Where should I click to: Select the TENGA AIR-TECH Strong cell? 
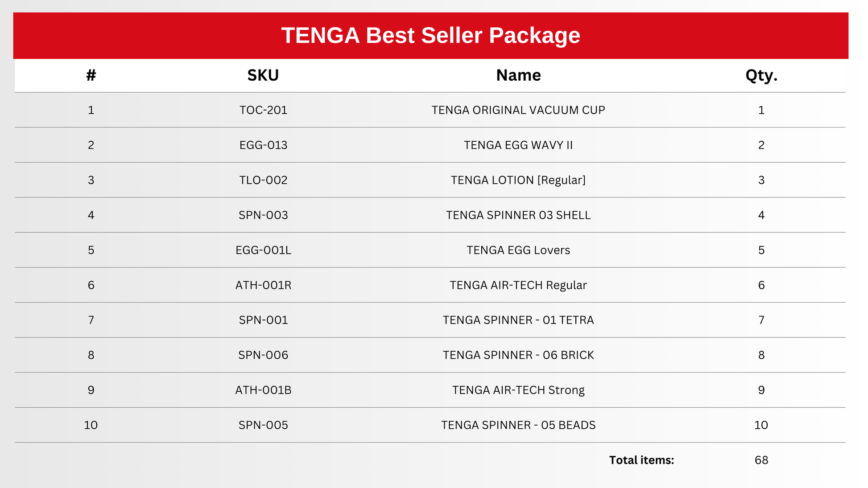(x=518, y=390)
